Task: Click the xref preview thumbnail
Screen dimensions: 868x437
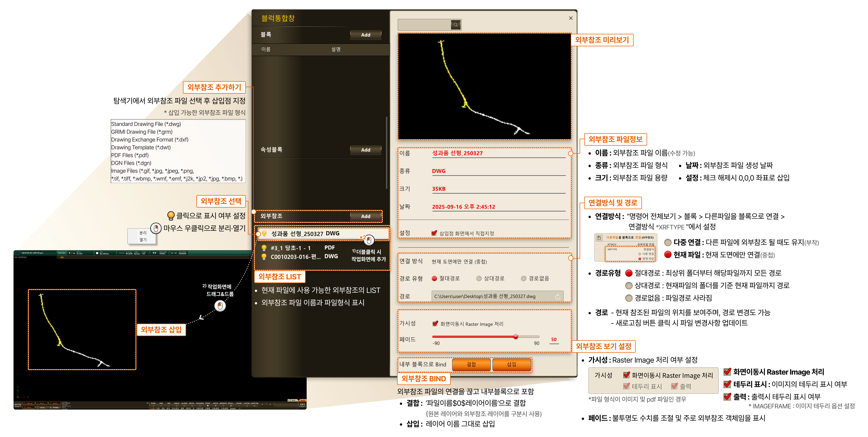Action: point(484,86)
